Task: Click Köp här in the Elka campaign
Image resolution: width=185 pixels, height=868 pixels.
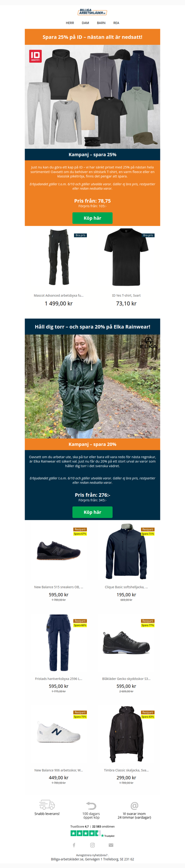Action: click(x=92, y=512)
